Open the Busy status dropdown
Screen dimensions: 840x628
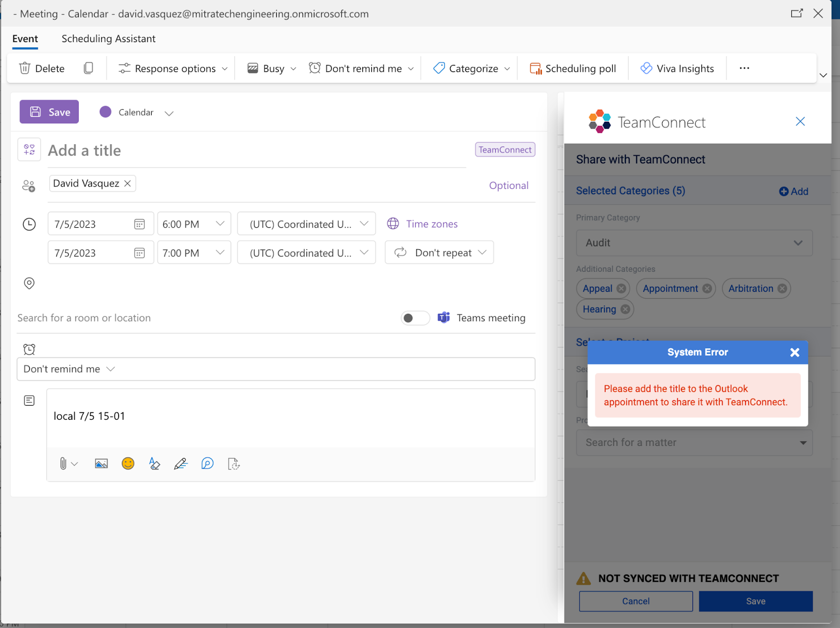tap(271, 68)
